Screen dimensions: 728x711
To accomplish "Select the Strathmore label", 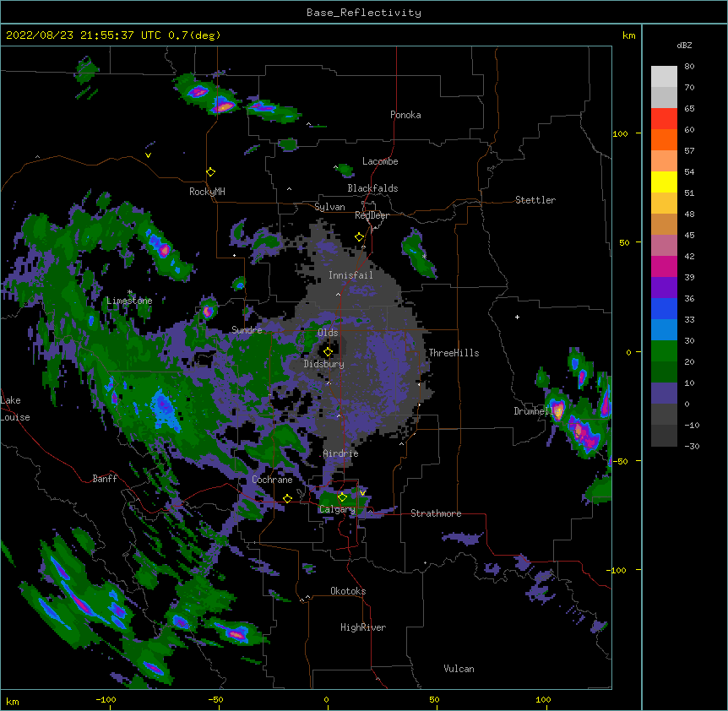I will [x=436, y=513].
